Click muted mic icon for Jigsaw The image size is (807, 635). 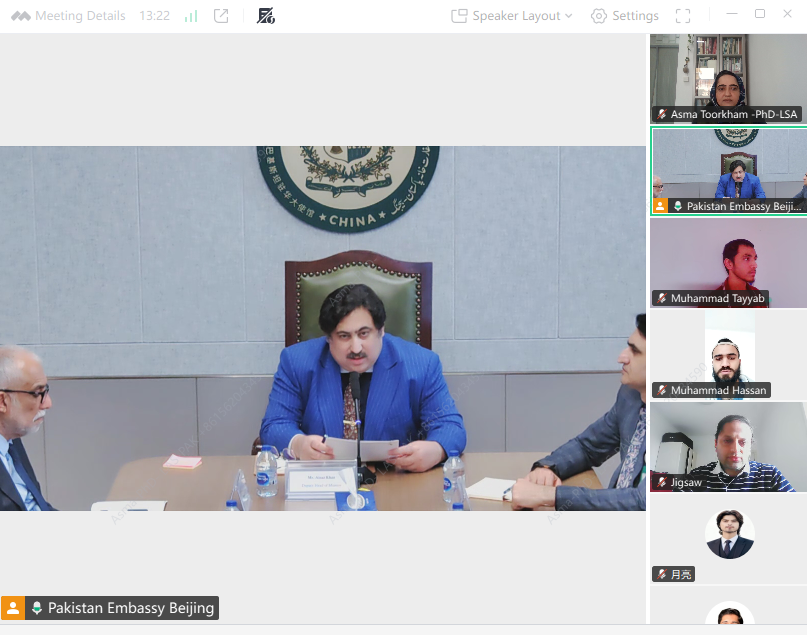pos(662,482)
